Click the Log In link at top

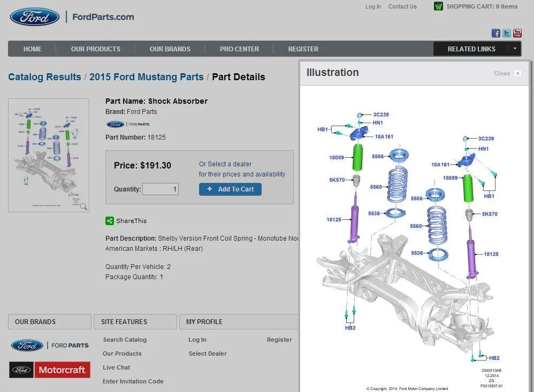pyautogui.click(x=373, y=6)
